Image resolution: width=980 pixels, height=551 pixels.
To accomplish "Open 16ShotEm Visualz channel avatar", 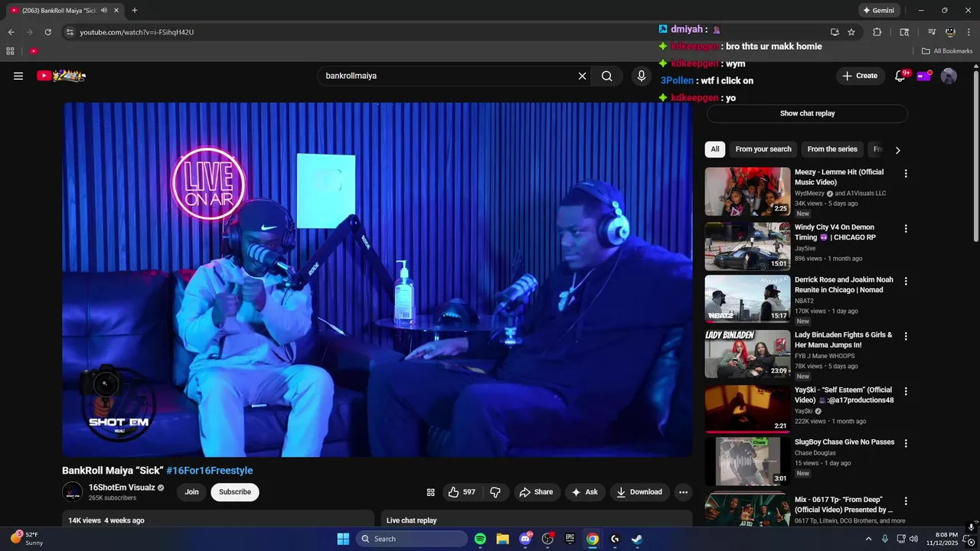I will [x=73, y=492].
